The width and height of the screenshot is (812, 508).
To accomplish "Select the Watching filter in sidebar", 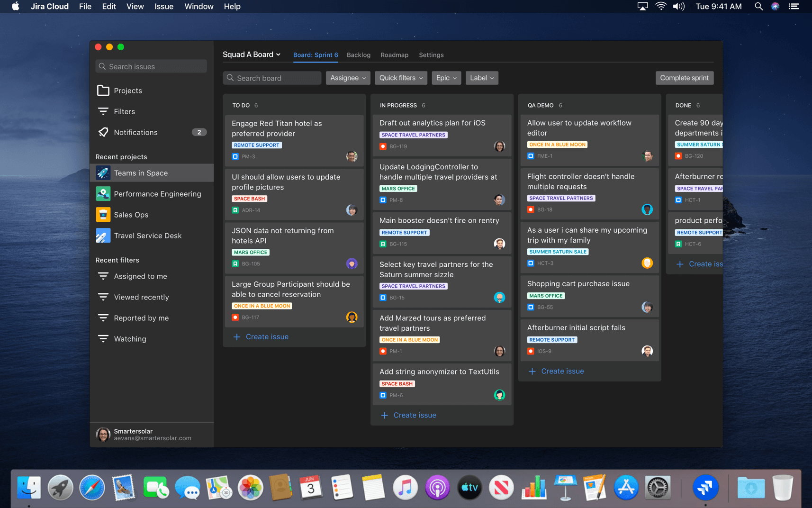I will [130, 338].
